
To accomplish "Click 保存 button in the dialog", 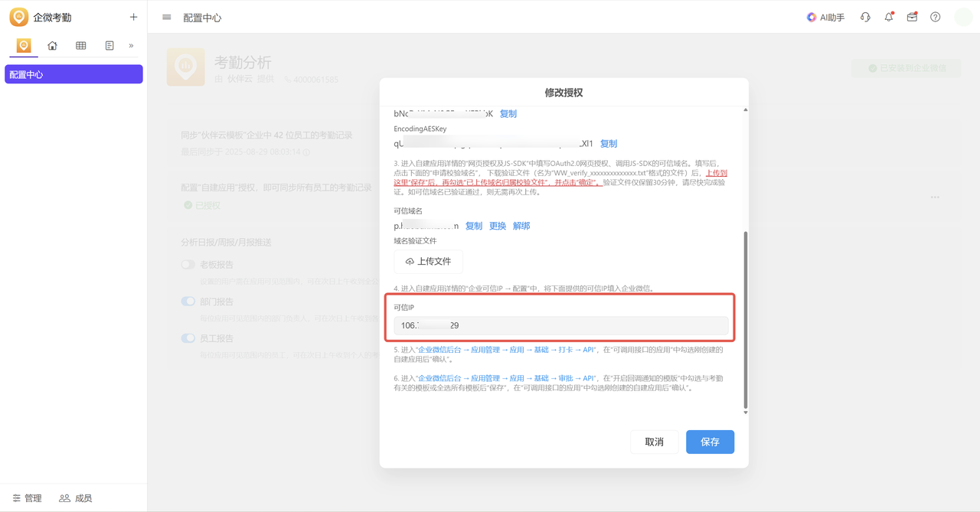I will (710, 442).
